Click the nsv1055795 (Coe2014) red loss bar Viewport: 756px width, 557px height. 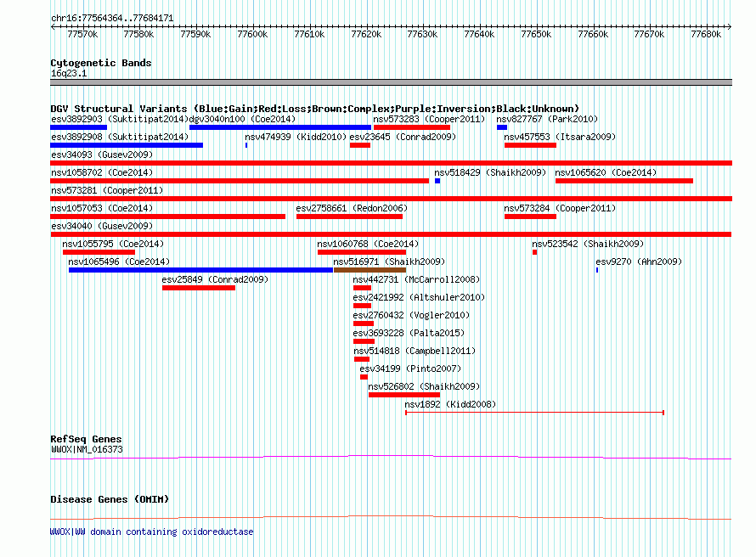pos(99,252)
